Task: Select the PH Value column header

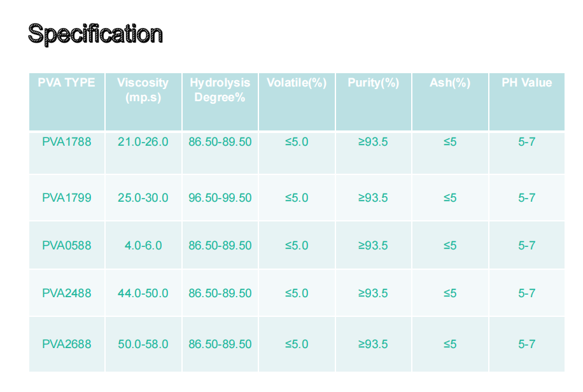Action: click(526, 83)
